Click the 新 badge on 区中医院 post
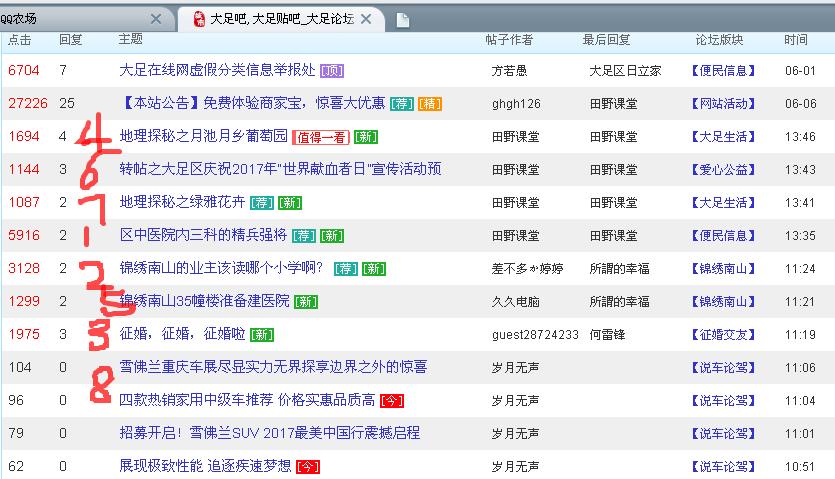 pos(332,236)
